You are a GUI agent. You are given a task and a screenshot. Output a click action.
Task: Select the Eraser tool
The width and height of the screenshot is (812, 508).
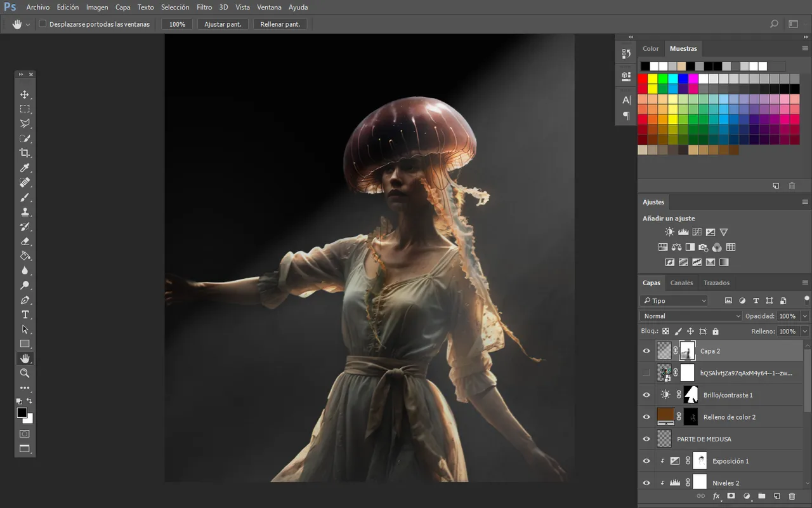(25, 241)
